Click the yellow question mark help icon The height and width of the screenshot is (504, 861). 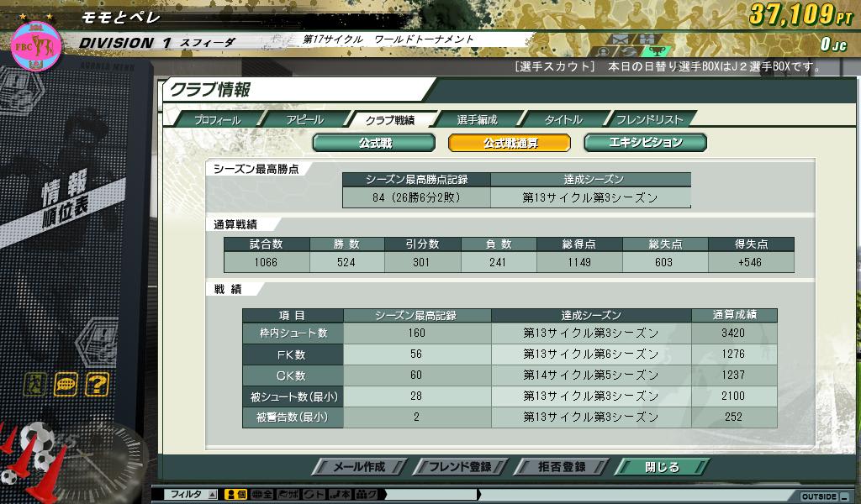(97, 385)
